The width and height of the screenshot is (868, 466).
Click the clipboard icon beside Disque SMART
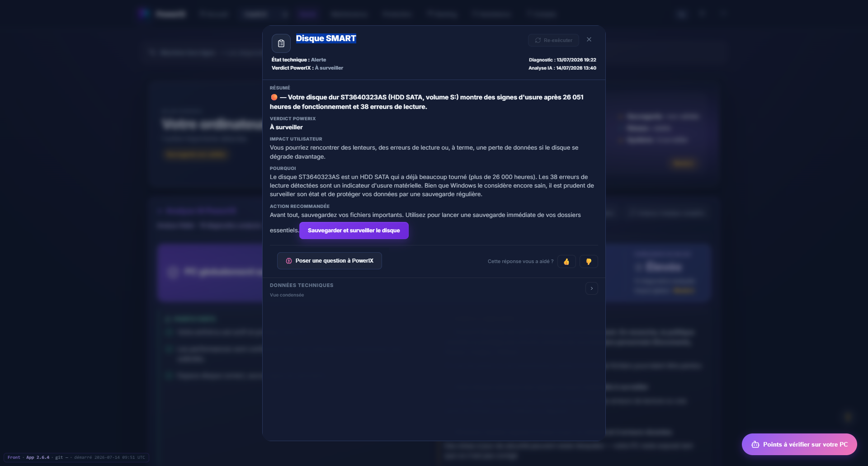tap(281, 43)
